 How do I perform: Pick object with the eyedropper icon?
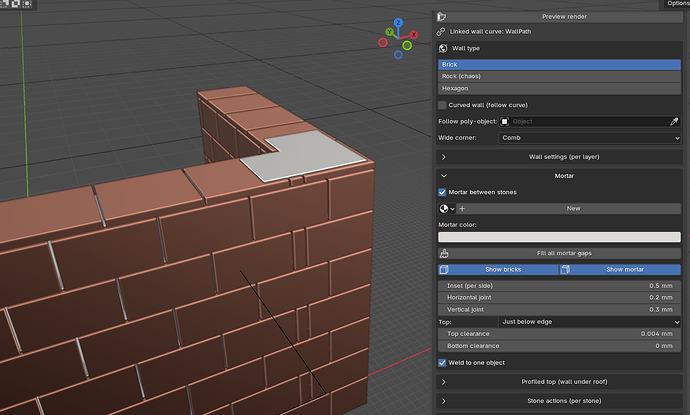pyautogui.click(x=674, y=121)
